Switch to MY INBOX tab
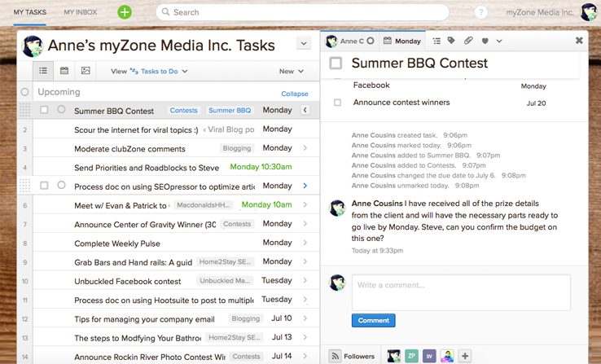Image resolution: width=601 pixels, height=364 pixels. 81,12
